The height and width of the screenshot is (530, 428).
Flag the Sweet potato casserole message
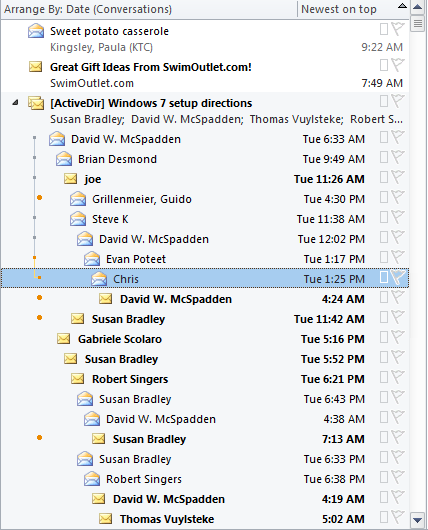click(x=398, y=29)
